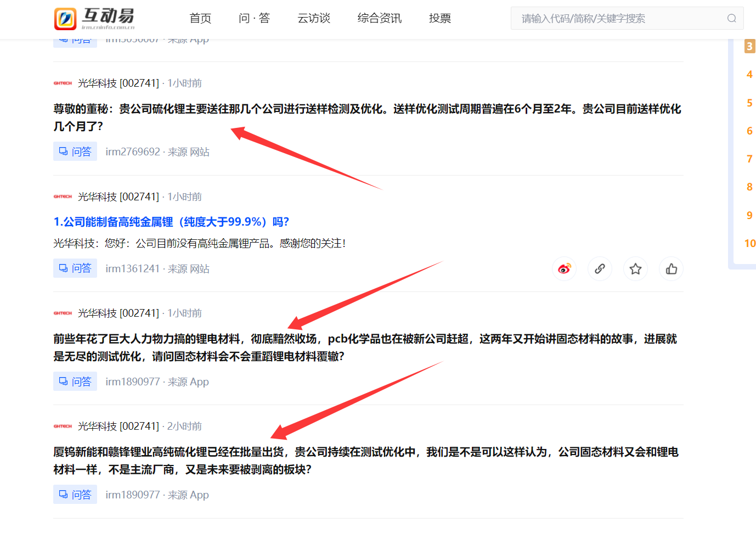
Task: Click the magnifier search icon
Action: 732,18
